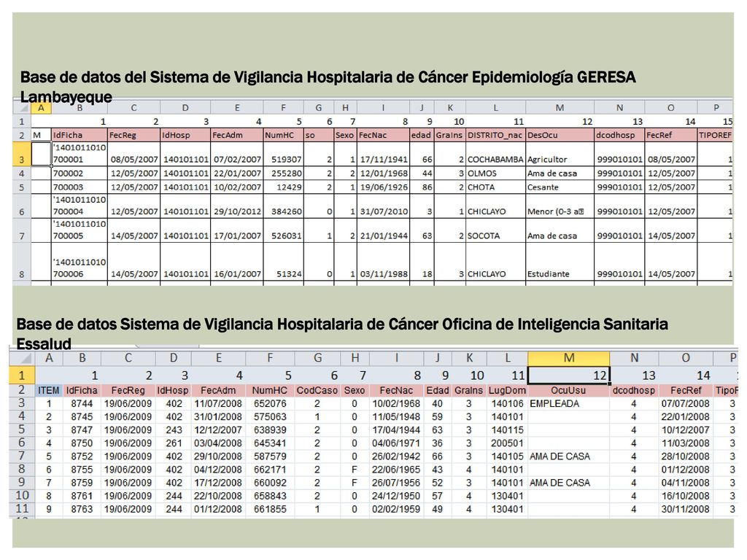Screen dimensions: 747x560
Task: Select IdHosp cell 261
Action: click(x=174, y=443)
